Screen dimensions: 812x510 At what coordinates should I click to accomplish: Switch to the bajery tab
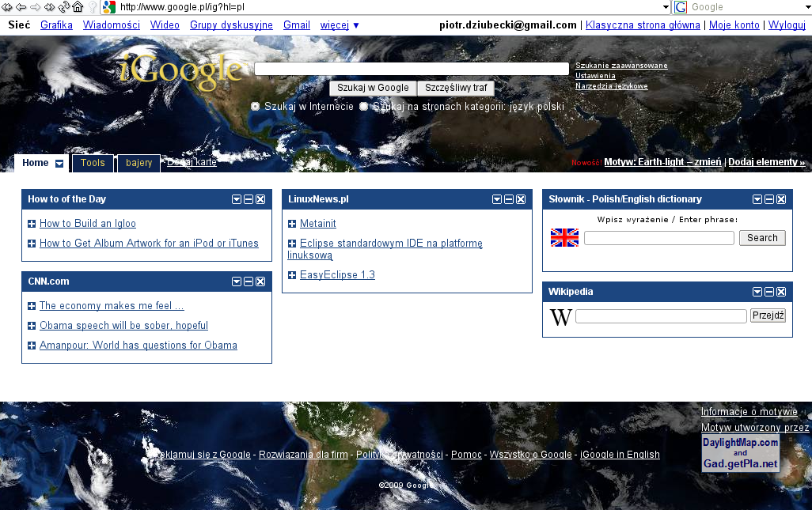click(x=138, y=163)
